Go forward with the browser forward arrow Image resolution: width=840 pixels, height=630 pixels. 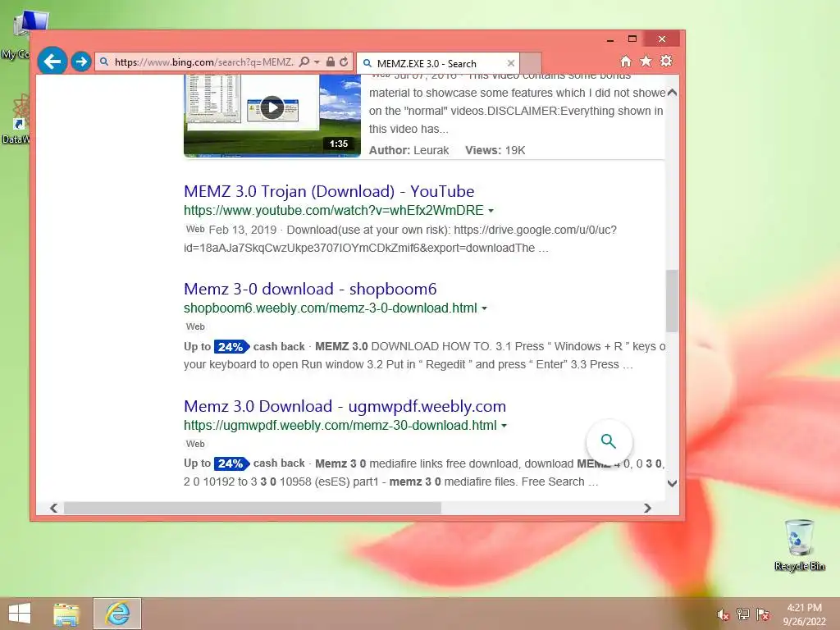(81, 62)
